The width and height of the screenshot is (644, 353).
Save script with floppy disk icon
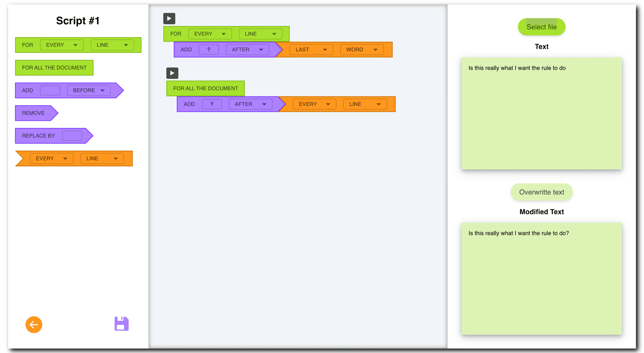(121, 324)
